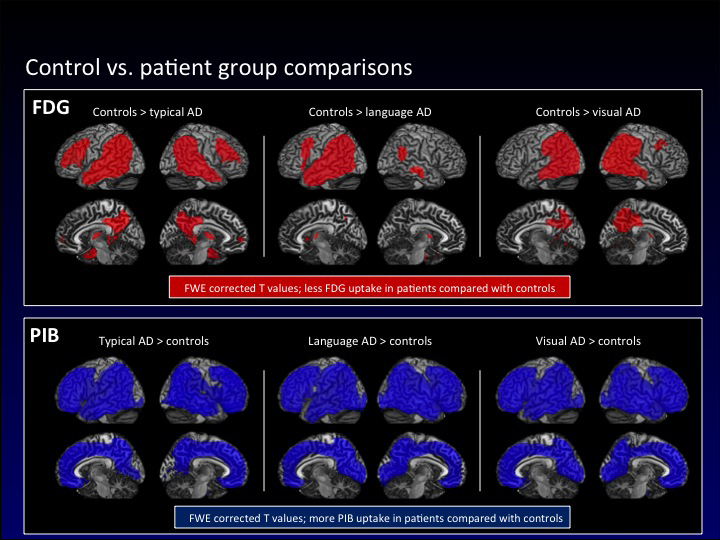Select the 'Language AD > controls' heading

(370, 341)
